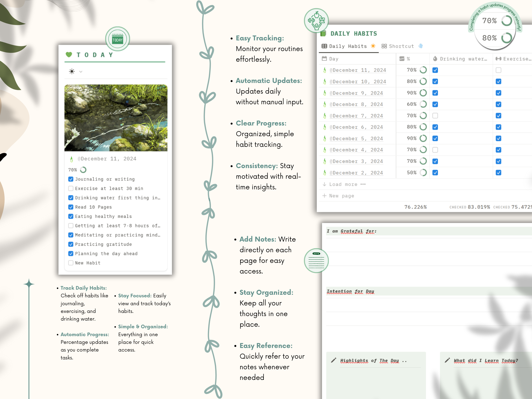
Task: Click pencil icon beside What did I Learn Today
Action: click(x=447, y=360)
